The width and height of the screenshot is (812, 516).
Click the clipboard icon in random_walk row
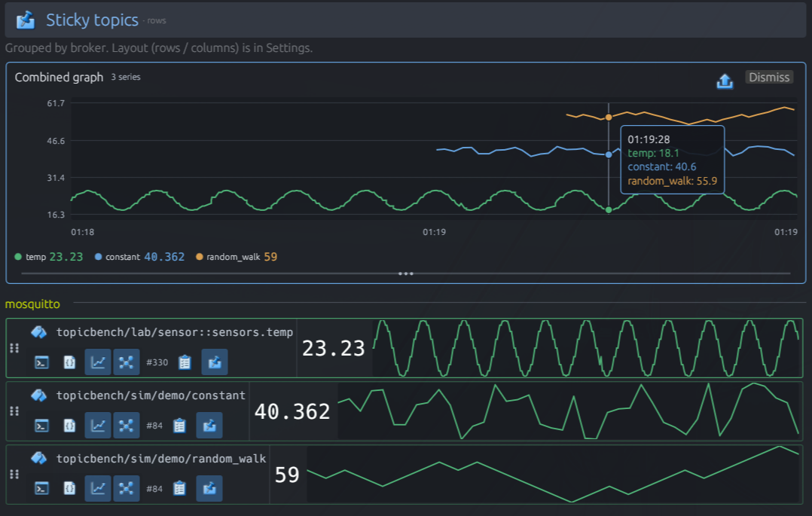coord(179,489)
